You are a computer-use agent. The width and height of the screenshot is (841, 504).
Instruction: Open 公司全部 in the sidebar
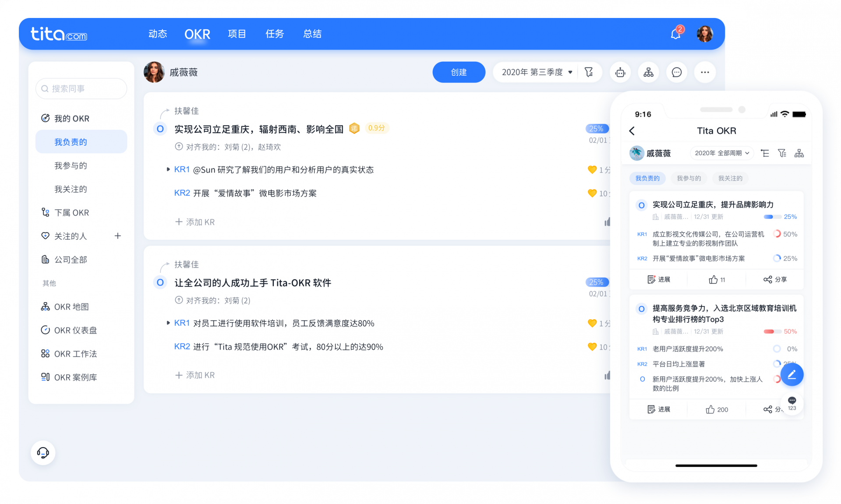point(65,260)
